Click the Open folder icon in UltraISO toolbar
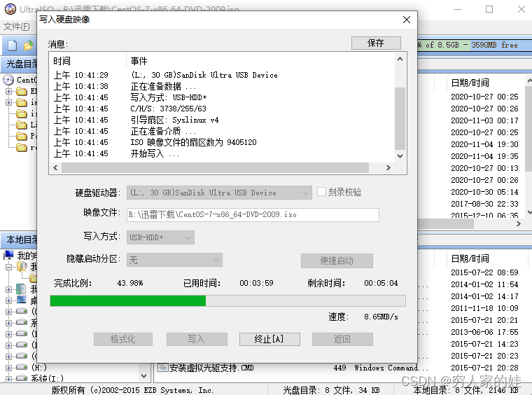Viewport: 532px width, 395px height. (29, 45)
